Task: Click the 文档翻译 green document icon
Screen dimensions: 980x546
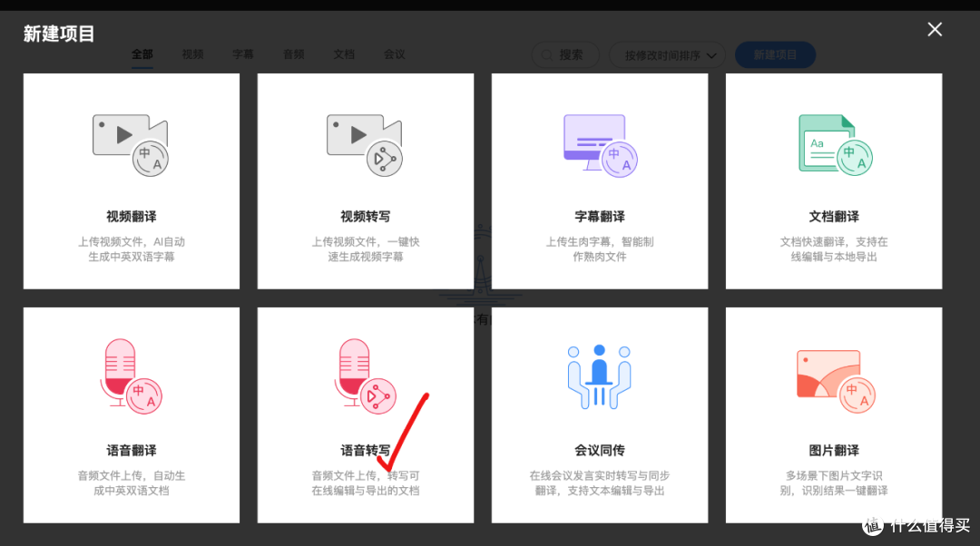Action: tap(835, 145)
